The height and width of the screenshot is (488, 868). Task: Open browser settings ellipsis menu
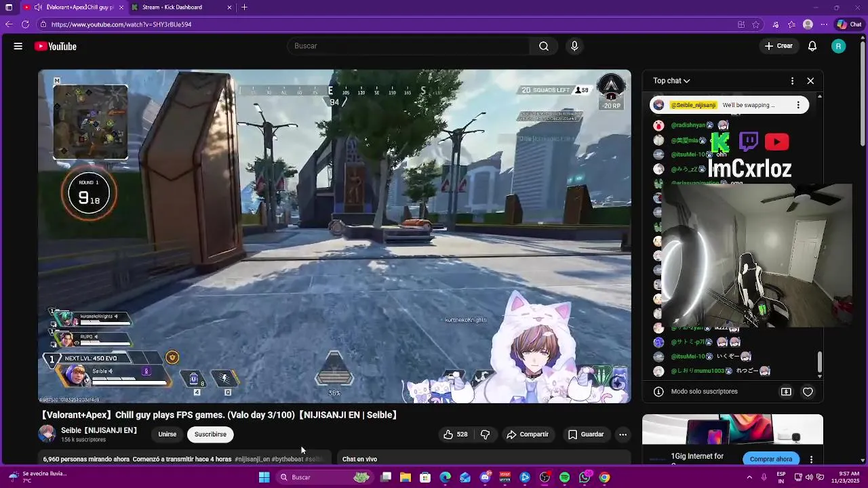click(824, 24)
